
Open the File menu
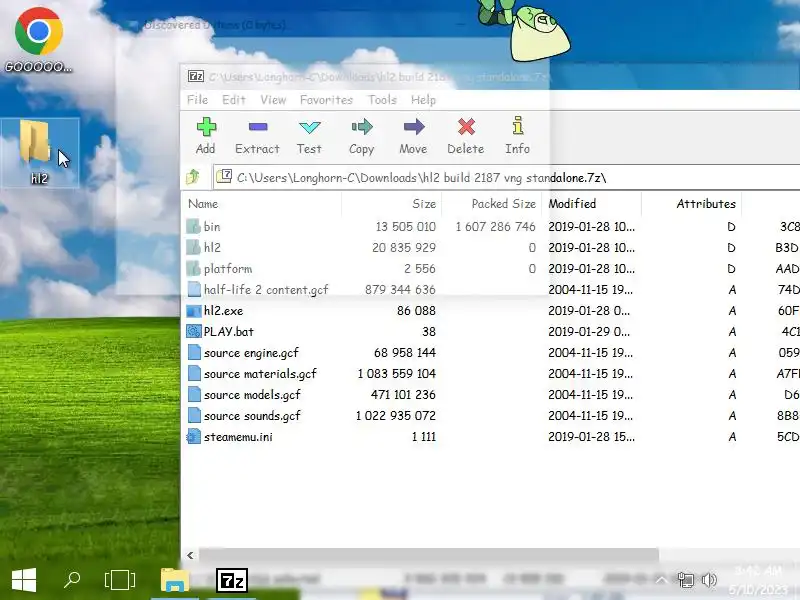pyautogui.click(x=197, y=99)
